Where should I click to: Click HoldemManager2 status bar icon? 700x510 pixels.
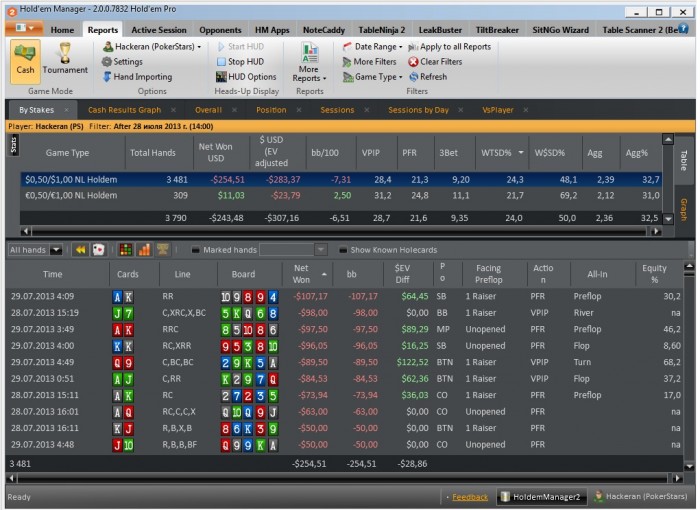pyautogui.click(x=541, y=497)
